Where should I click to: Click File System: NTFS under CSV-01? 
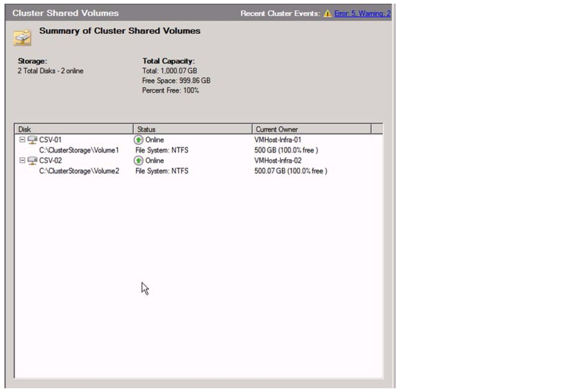click(162, 150)
